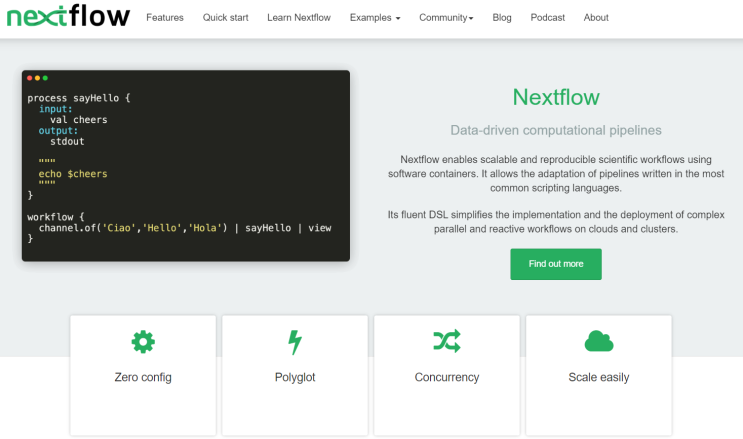Open the Podcast nav link

pos(548,18)
